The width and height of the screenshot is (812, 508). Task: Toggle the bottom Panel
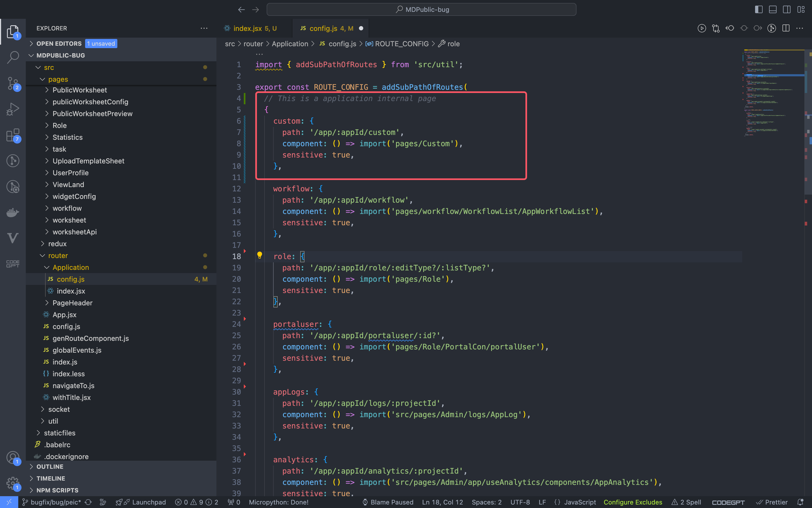[773, 9]
